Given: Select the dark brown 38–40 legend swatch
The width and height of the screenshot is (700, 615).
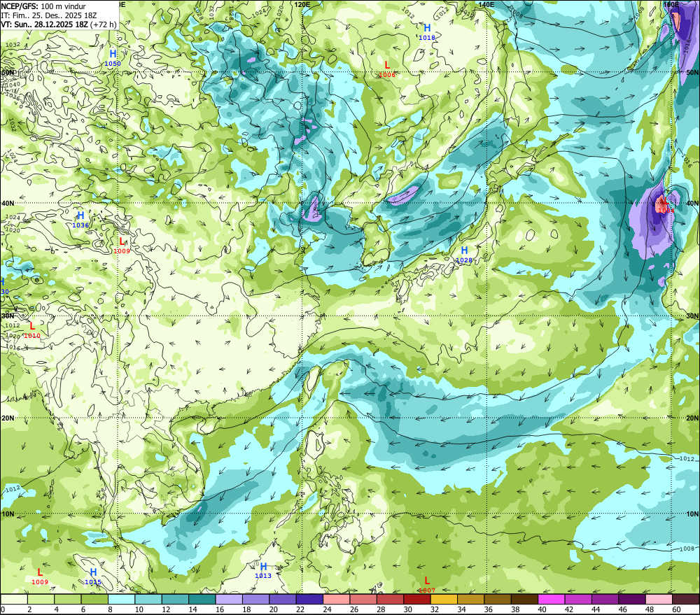Looking at the screenshot, I should pyautogui.click(x=525, y=599).
